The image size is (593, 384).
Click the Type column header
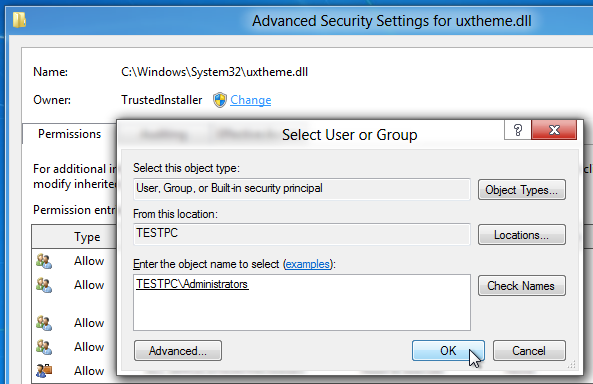[x=87, y=237]
